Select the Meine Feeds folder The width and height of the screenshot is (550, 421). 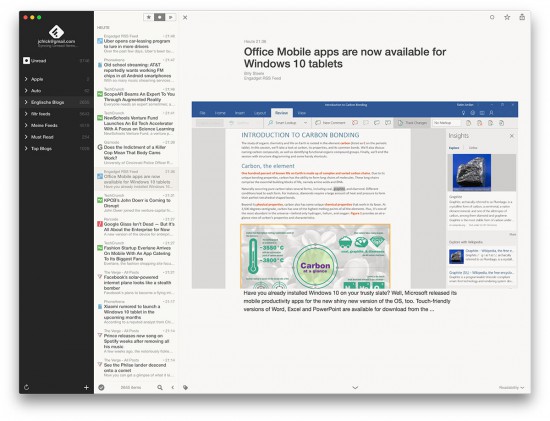tap(56, 125)
